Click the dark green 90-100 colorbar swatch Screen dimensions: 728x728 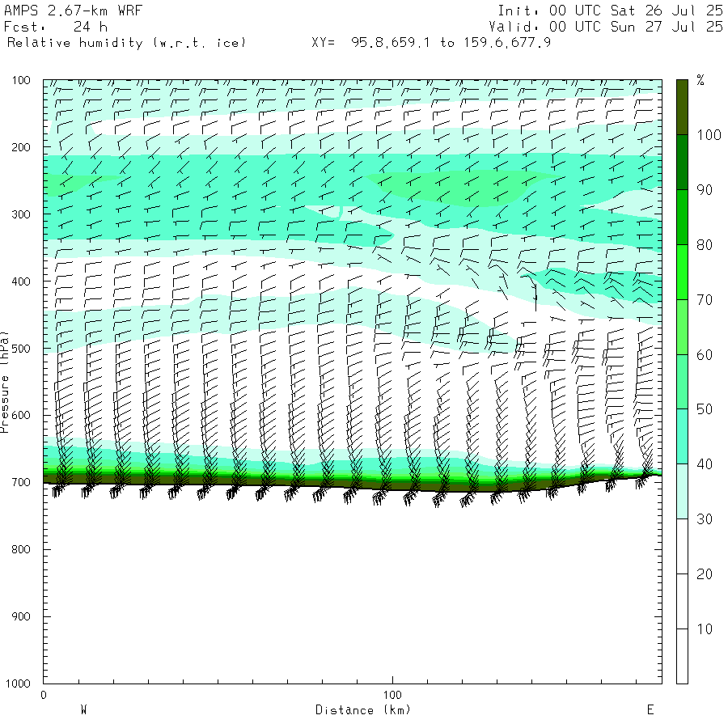tap(682, 163)
